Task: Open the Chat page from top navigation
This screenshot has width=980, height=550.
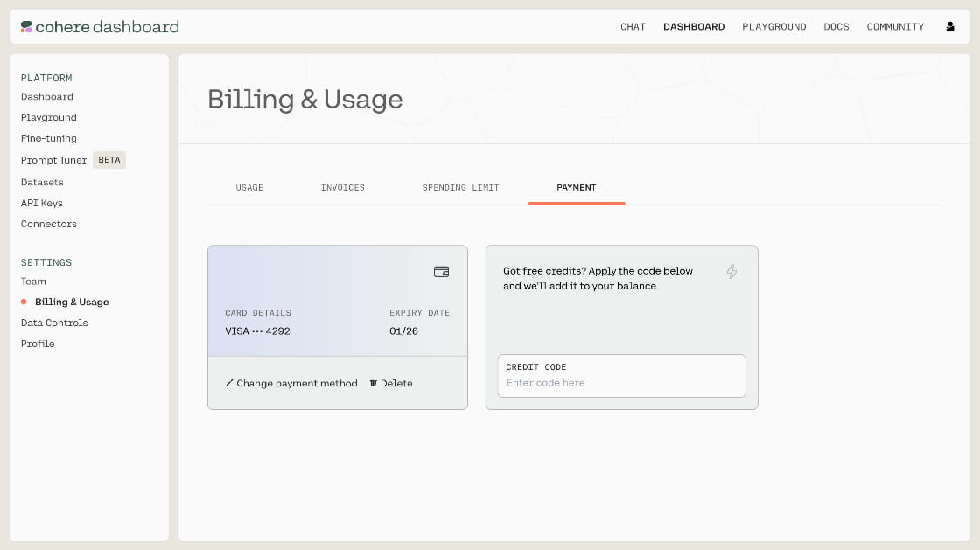Action: [633, 27]
